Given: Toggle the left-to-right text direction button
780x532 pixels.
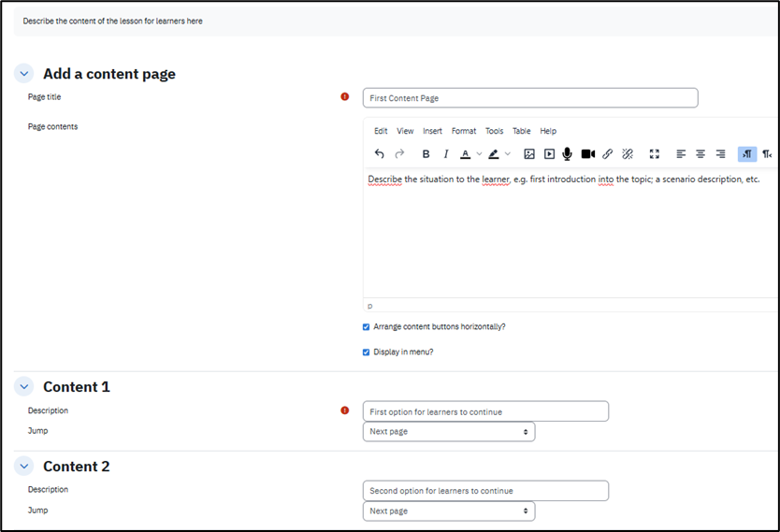Looking at the screenshot, I should [x=746, y=154].
